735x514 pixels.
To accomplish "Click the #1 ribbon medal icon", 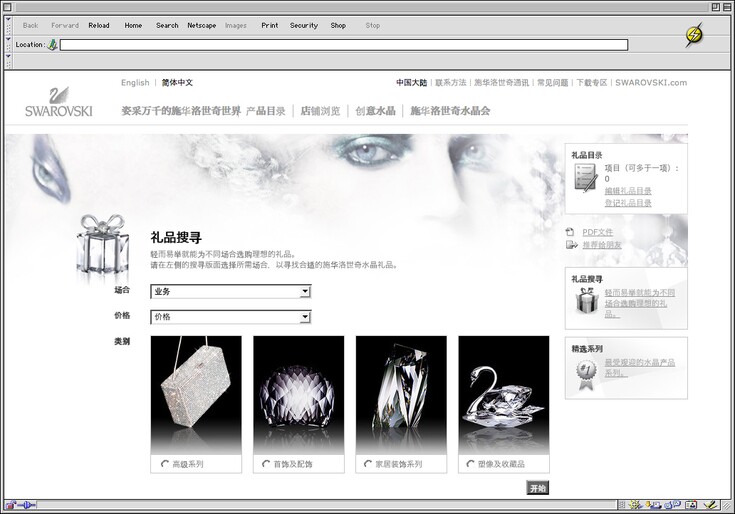I will (586, 375).
